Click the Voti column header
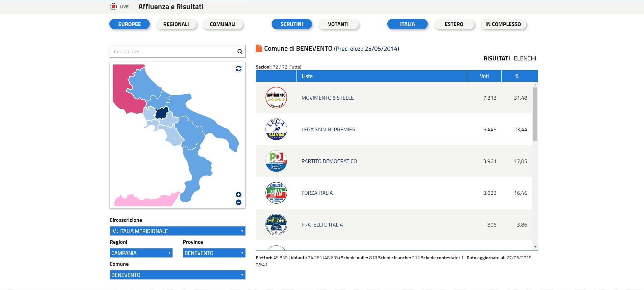Screen dimensions: 644x290 tap(484, 76)
